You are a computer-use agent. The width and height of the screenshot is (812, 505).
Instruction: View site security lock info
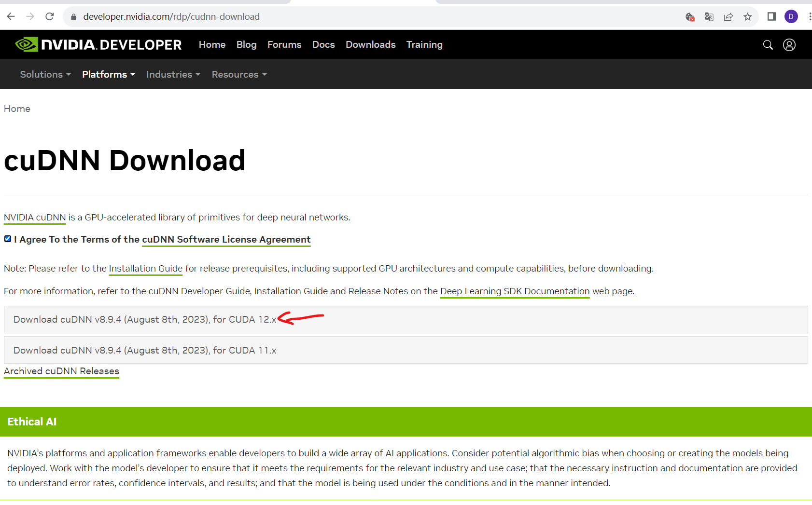[x=73, y=17]
